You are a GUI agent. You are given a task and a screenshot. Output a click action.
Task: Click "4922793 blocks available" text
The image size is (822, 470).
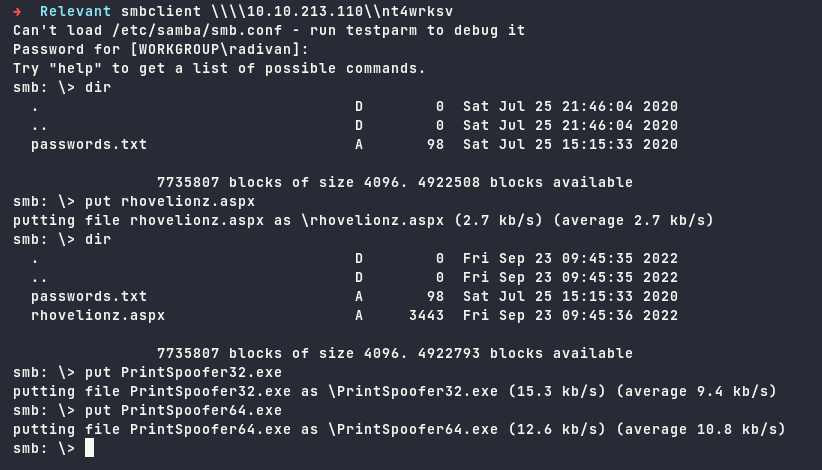(x=526, y=353)
